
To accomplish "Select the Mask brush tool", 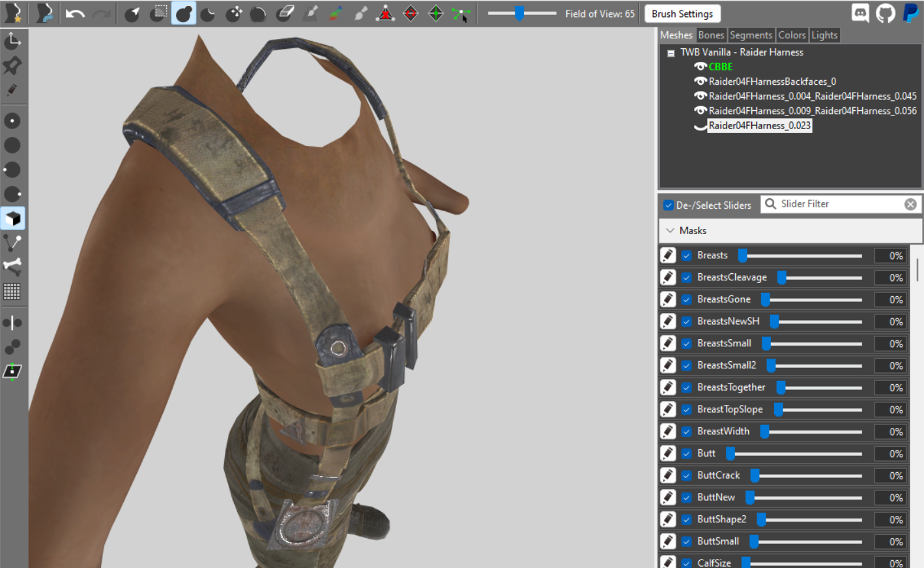I will click(x=158, y=14).
